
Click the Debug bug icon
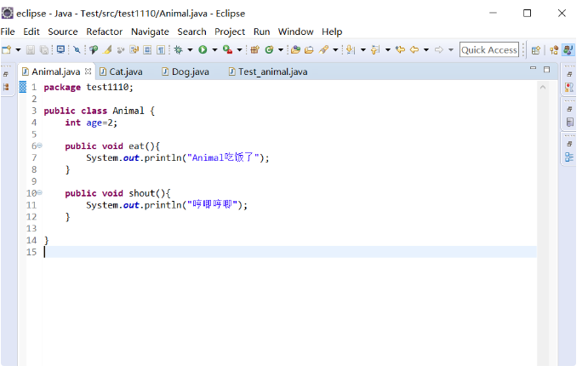pos(179,50)
